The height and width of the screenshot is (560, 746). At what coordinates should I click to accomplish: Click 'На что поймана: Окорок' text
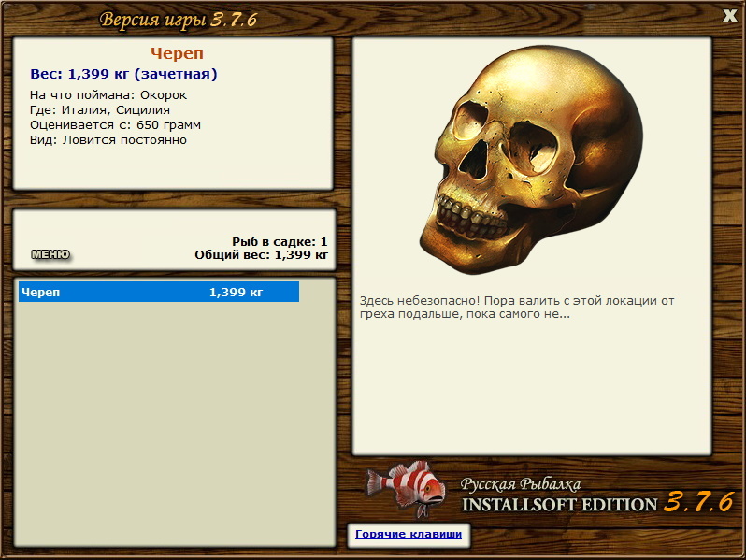pos(108,95)
